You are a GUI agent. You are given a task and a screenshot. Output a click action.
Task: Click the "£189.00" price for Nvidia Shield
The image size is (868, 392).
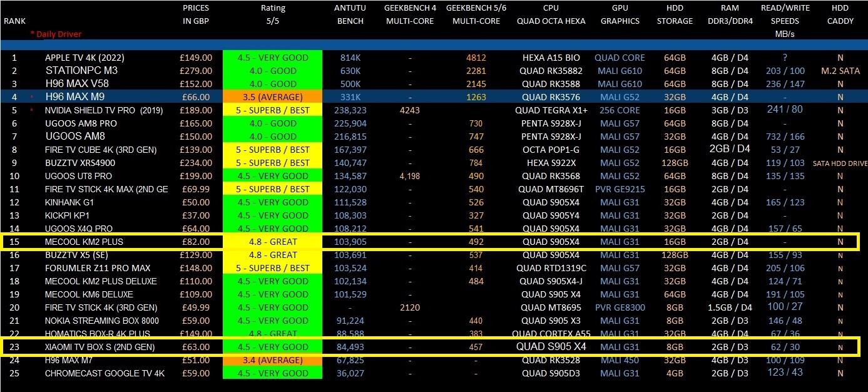196,110
